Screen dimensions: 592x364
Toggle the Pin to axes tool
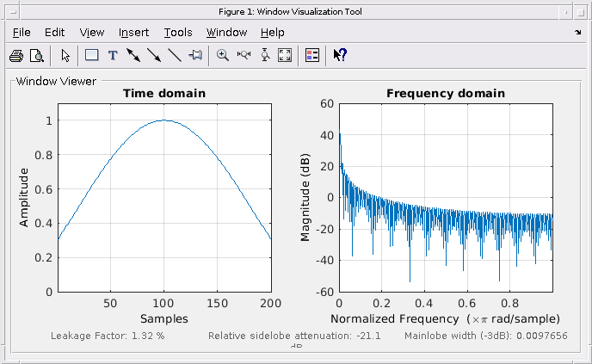tap(195, 56)
